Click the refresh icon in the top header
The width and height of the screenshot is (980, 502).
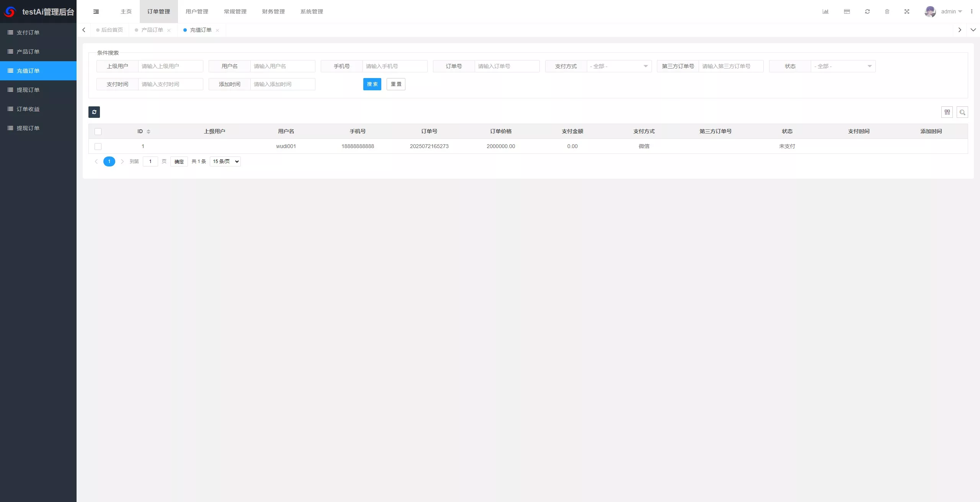(867, 11)
